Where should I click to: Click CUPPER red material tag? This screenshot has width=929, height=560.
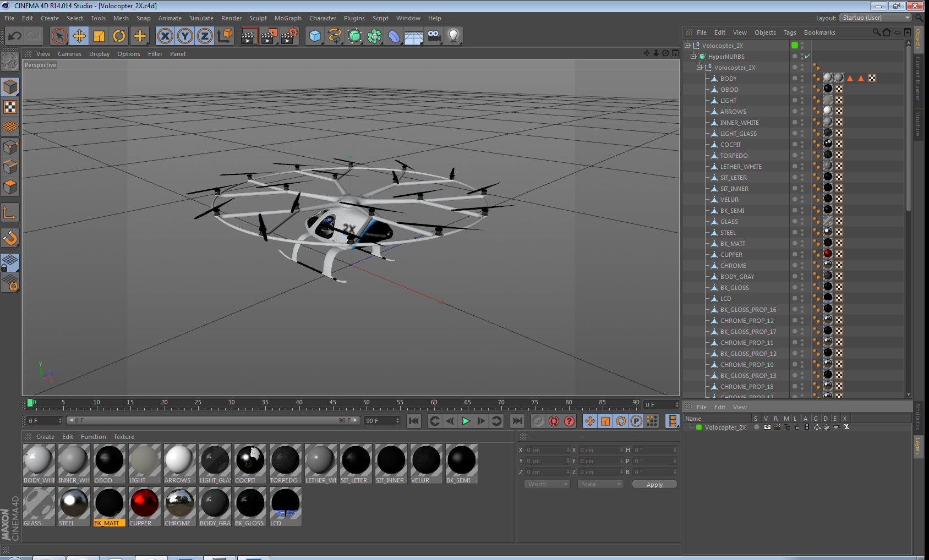[x=828, y=254]
